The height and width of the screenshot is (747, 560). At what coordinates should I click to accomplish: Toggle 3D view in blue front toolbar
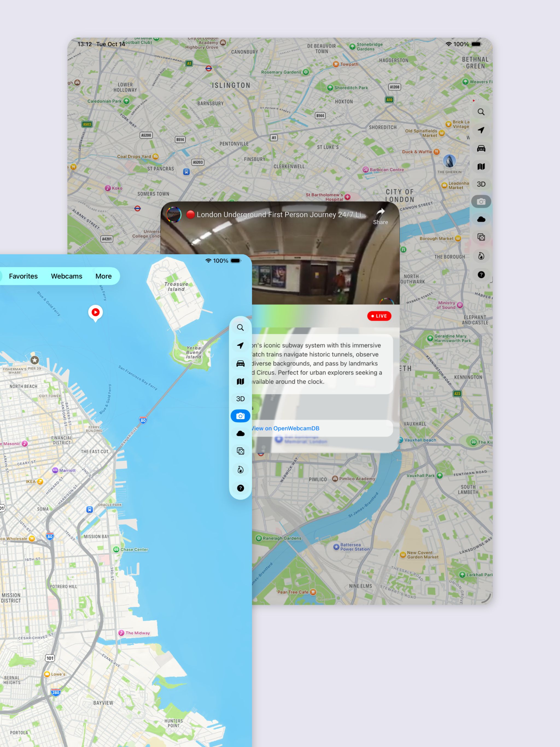click(240, 399)
